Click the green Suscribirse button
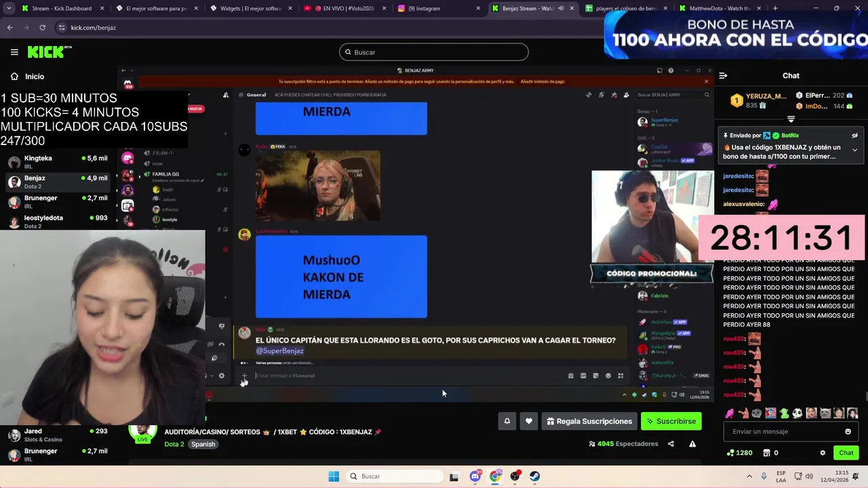The image size is (868, 488). pos(671,422)
